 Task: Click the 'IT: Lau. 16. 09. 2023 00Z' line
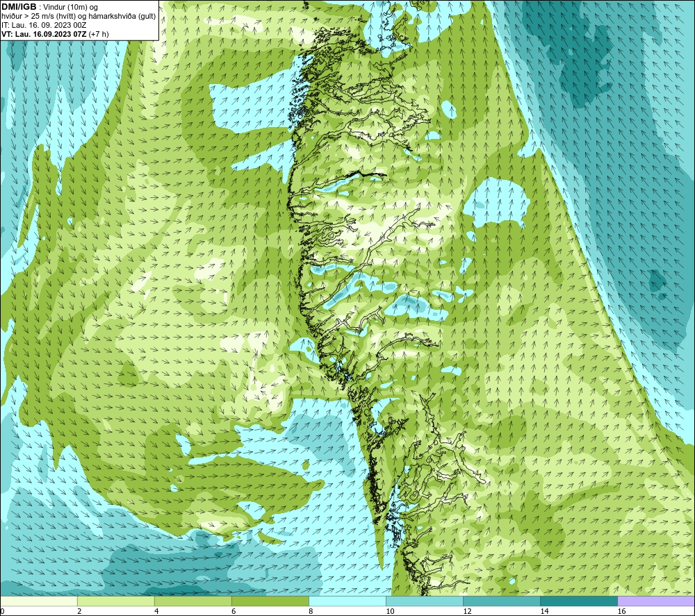[x=44, y=25]
